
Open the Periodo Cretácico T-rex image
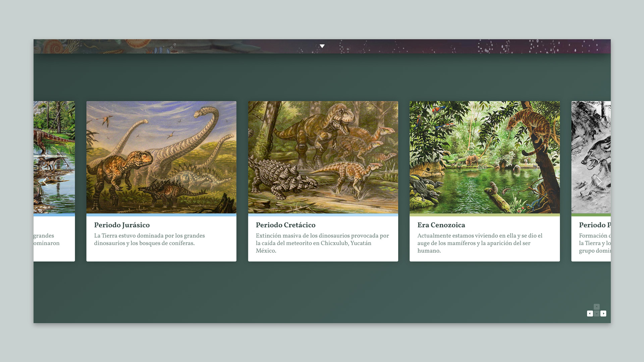pyautogui.click(x=323, y=157)
